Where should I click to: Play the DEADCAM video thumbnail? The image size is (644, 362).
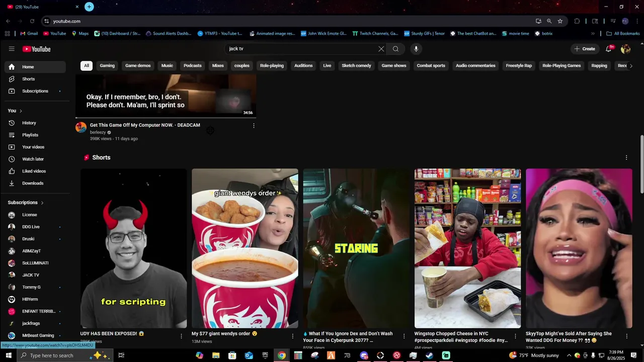[166, 96]
